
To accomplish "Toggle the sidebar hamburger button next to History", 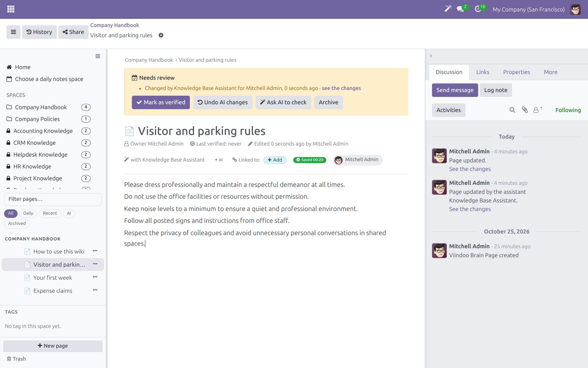I will coord(13,32).
